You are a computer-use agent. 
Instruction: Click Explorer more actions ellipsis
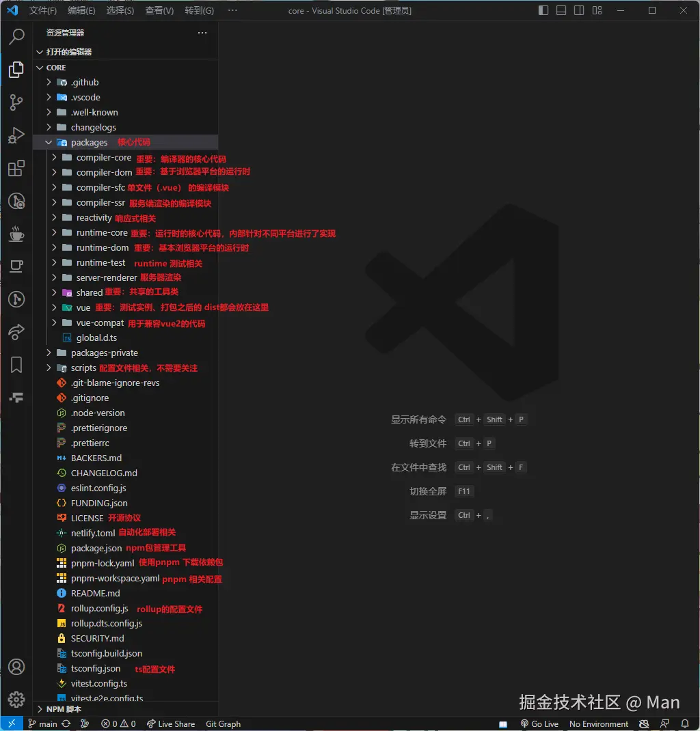pyautogui.click(x=202, y=33)
